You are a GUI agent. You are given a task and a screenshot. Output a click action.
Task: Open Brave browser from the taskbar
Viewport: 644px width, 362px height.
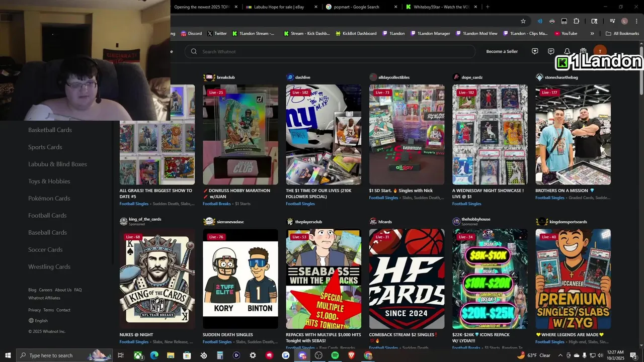tap(352, 355)
